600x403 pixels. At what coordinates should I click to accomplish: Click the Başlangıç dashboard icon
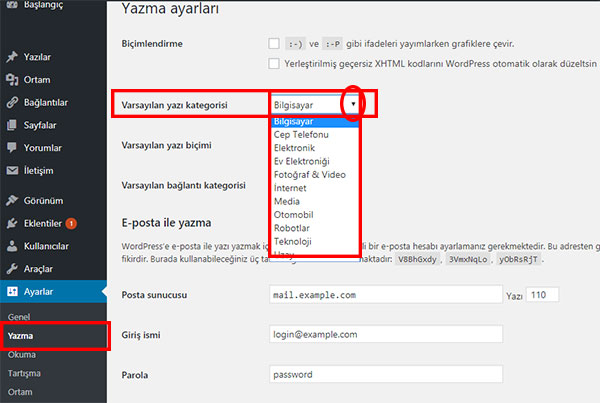12,5
